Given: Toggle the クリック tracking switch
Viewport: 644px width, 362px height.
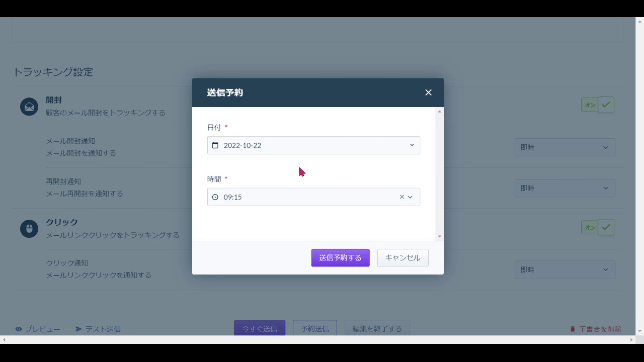Looking at the screenshot, I should click(598, 227).
